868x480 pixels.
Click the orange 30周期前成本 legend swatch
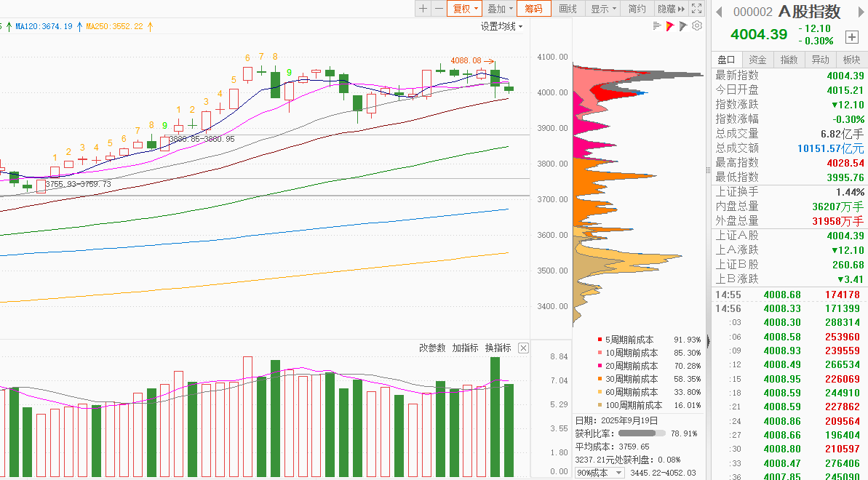tap(600, 379)
